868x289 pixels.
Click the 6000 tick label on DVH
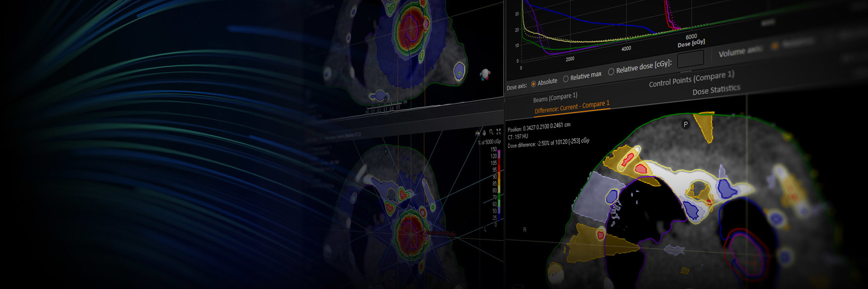click(691, 36)
